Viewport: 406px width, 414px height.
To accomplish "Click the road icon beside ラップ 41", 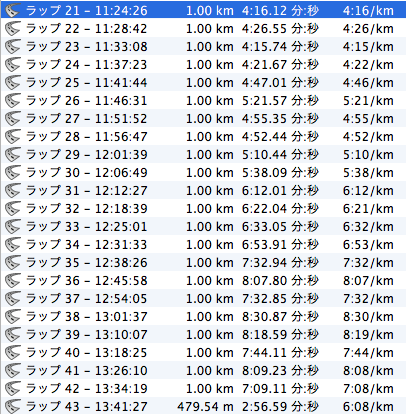I will [x=13, y=370].
